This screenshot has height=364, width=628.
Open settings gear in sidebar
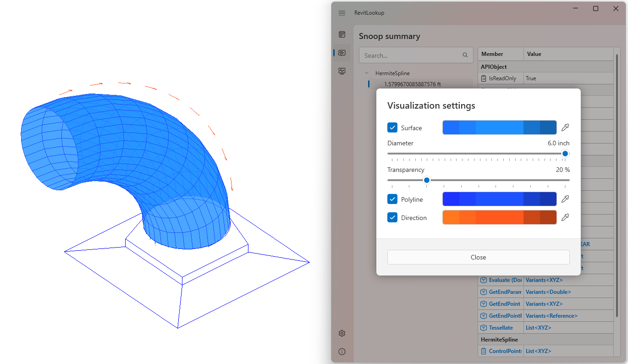coord(342,333)
